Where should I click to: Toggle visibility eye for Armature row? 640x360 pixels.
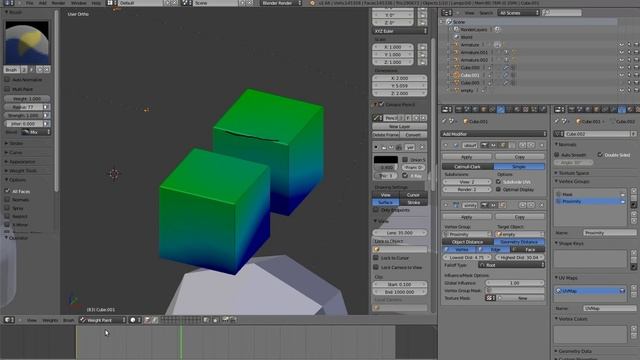622,45
